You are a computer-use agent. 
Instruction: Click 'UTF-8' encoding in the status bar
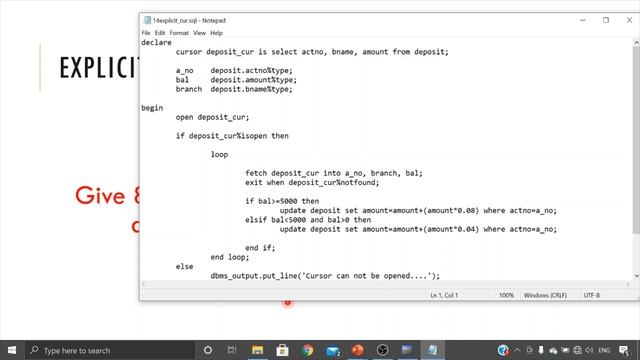[x=591, y=295]
